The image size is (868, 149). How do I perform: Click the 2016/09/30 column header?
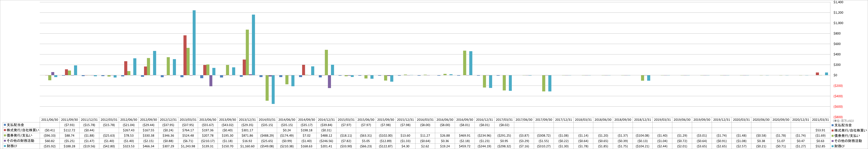pos(465,120)
